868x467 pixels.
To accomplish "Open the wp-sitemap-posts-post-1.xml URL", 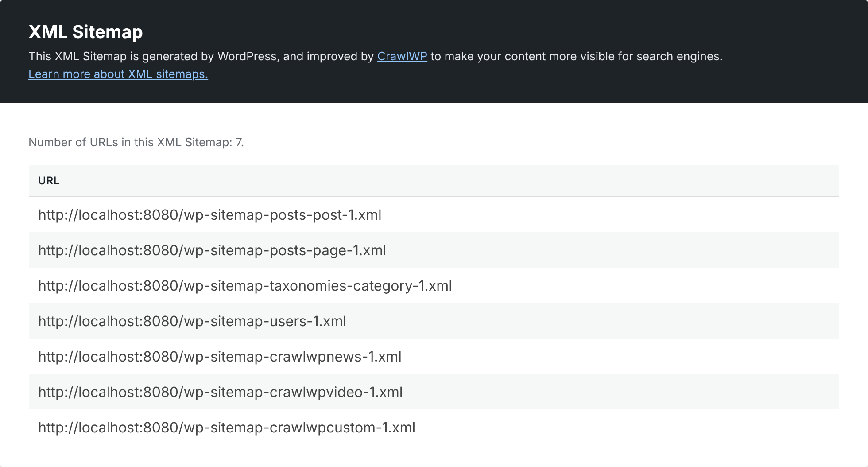I will point(209,215).
